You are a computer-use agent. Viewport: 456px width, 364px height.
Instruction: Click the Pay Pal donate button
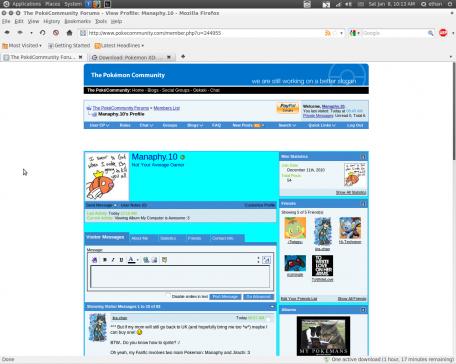(x=287, y=108)
